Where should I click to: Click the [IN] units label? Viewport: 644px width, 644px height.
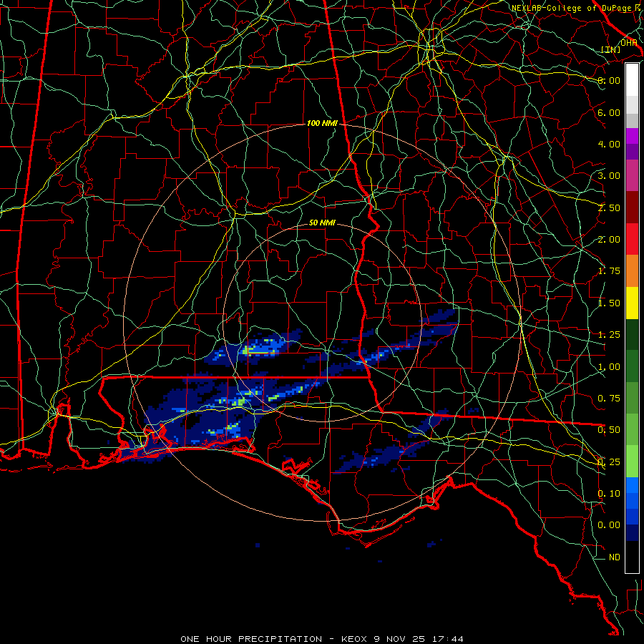click(611, 49)
